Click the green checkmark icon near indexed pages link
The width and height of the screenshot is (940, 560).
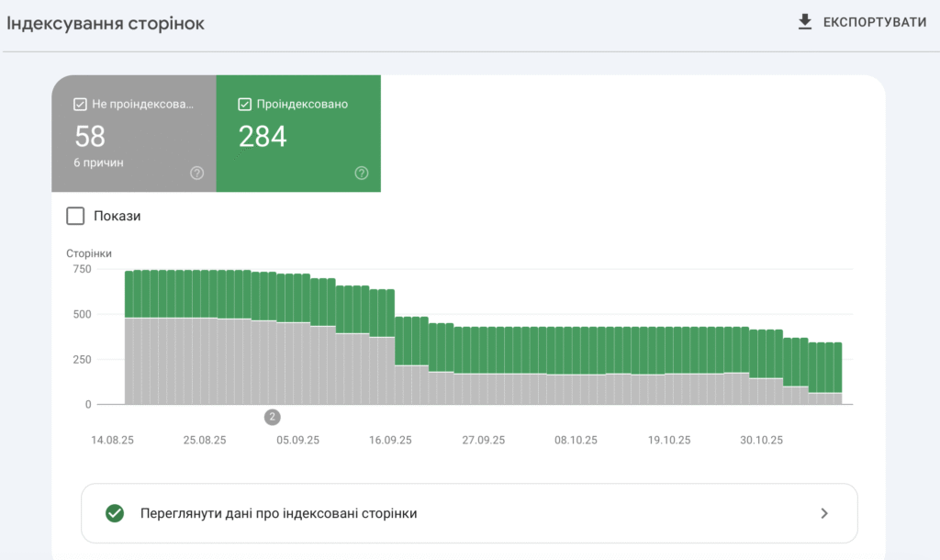(114, 513)
